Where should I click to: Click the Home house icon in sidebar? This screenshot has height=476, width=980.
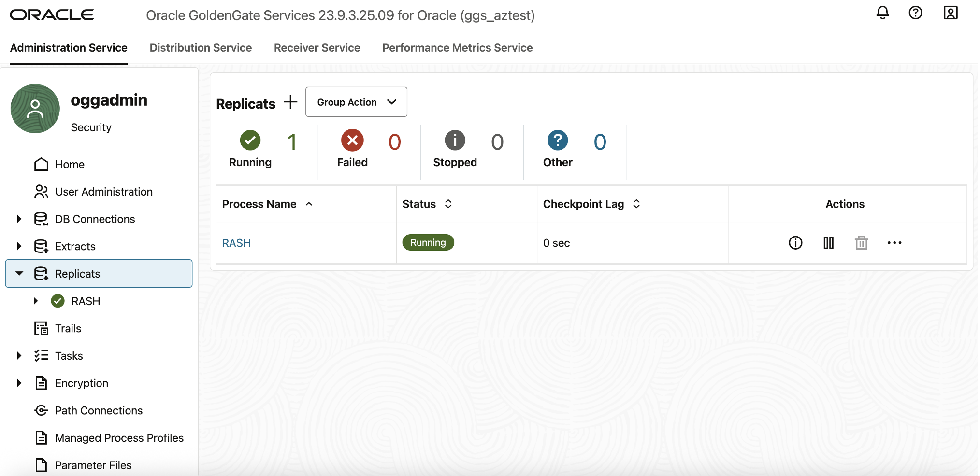[x=41, y=165]
